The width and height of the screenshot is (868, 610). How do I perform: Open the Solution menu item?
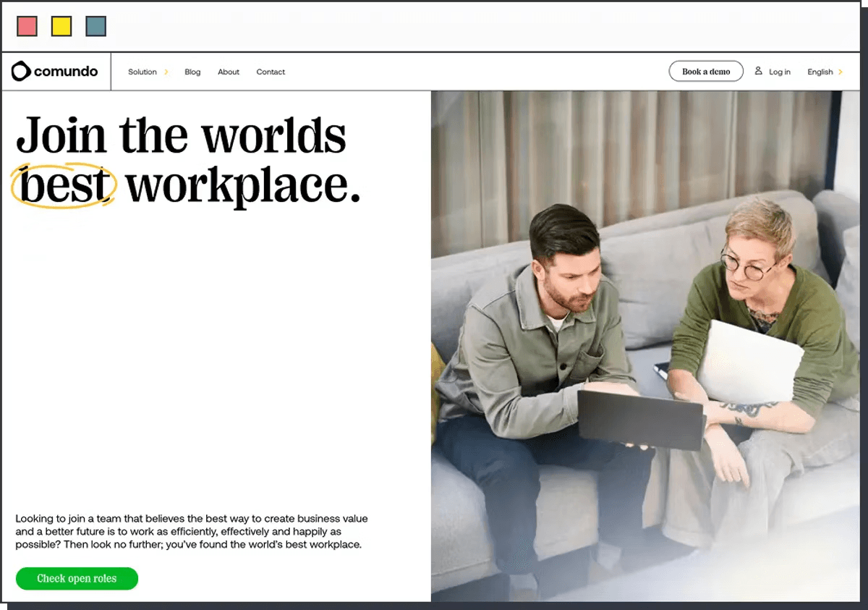click(142, 72)
